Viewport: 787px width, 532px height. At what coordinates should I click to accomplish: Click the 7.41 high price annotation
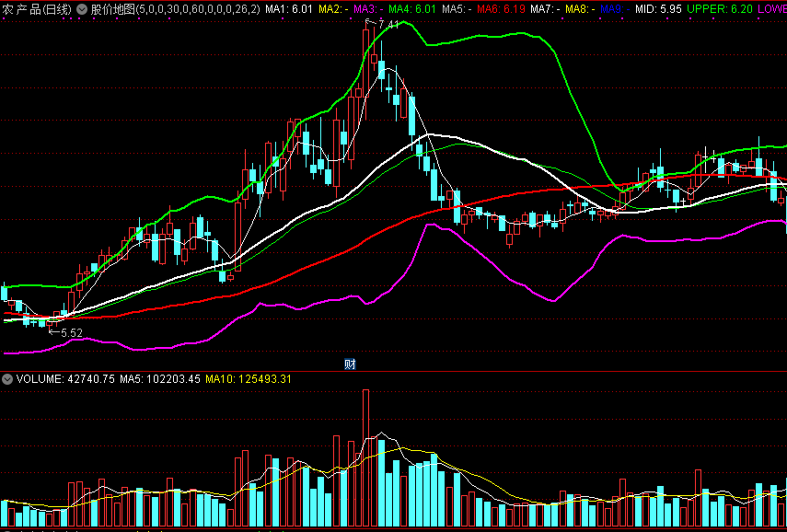click(388, 25)
